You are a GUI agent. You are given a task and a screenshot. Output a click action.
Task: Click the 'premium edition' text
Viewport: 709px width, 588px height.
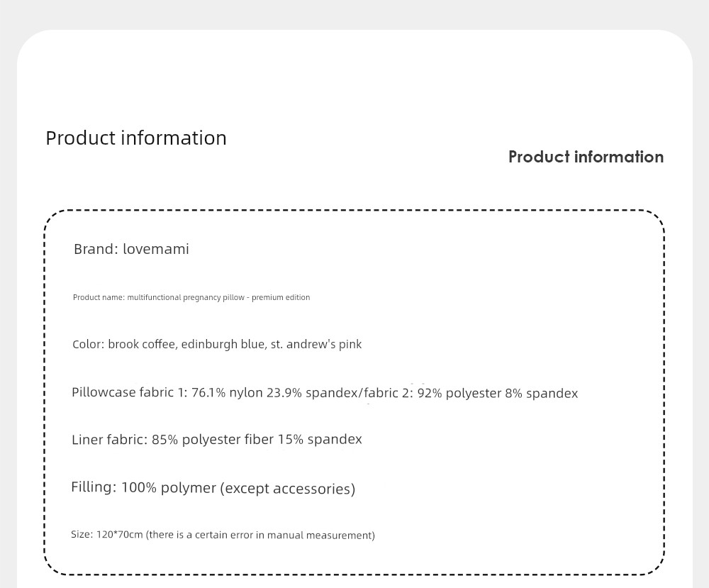click(281, 297)
